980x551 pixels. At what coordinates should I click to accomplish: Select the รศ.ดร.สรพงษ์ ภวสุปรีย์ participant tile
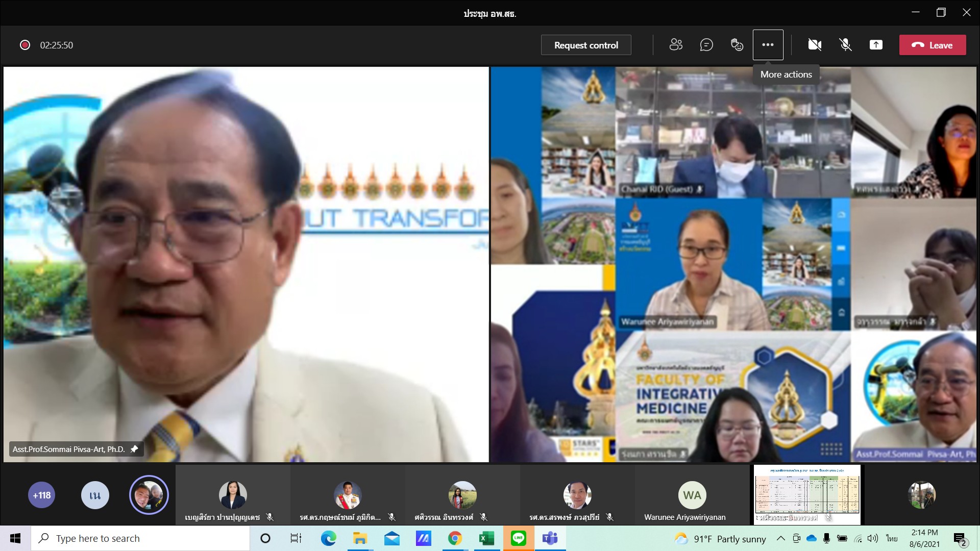(577, 495)
